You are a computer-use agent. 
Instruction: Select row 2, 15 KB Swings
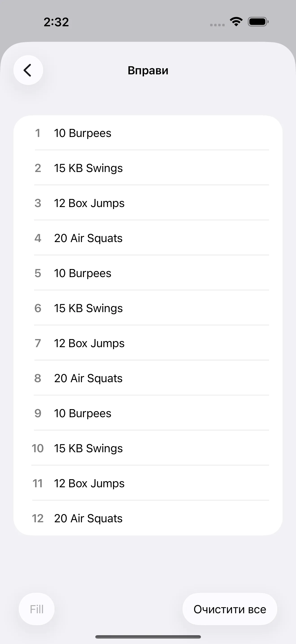[x=148, y=168]
